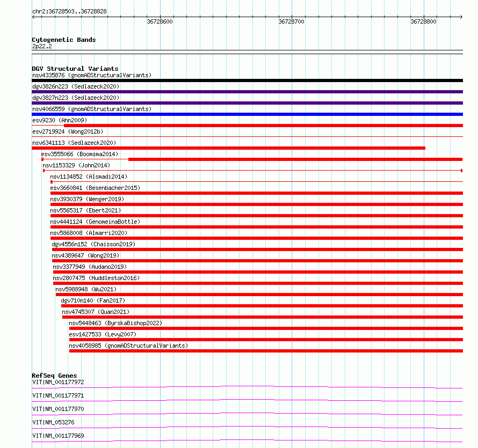Screen dimensions: 478x448
Task: Click the black nsv4335876 variant bar
Action: click(x=247, y=80)
